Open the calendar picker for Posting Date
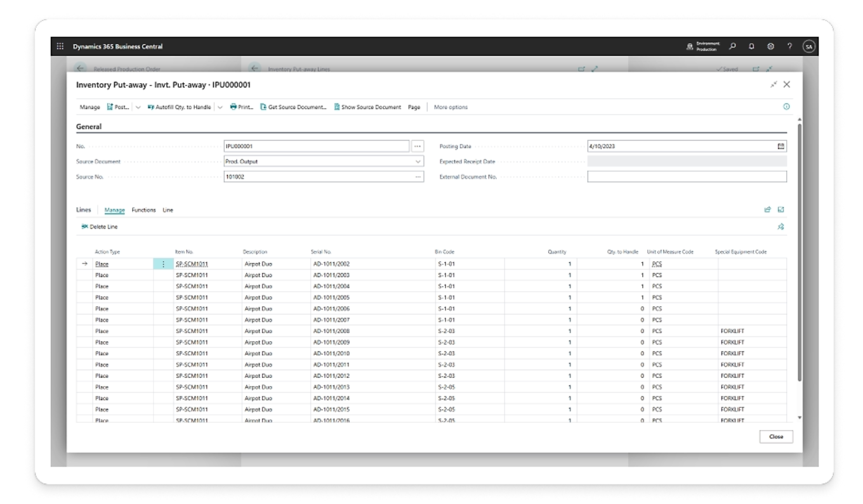863x504 pixels. click(781, 146)
